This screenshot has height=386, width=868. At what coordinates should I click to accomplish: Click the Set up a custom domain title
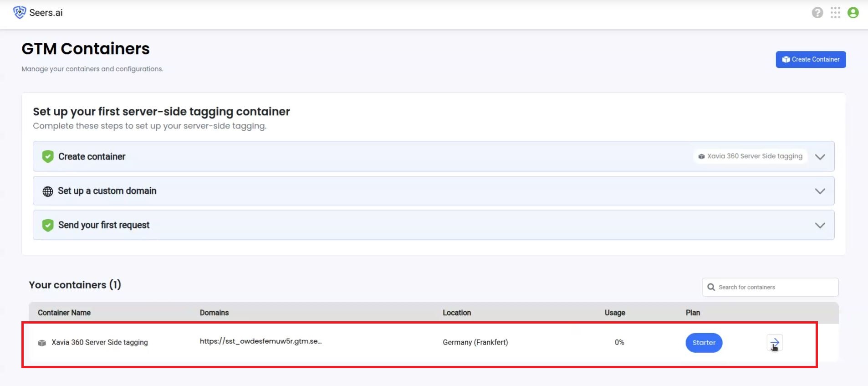pyautogui.click(x=107, y=191)
